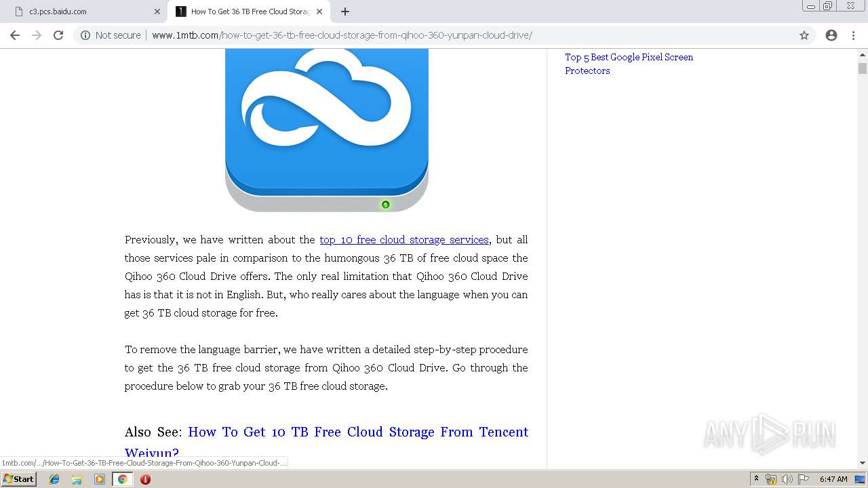Open top 10 free cloud storage services link
The image size is (868, 488).
coord(404,239)
